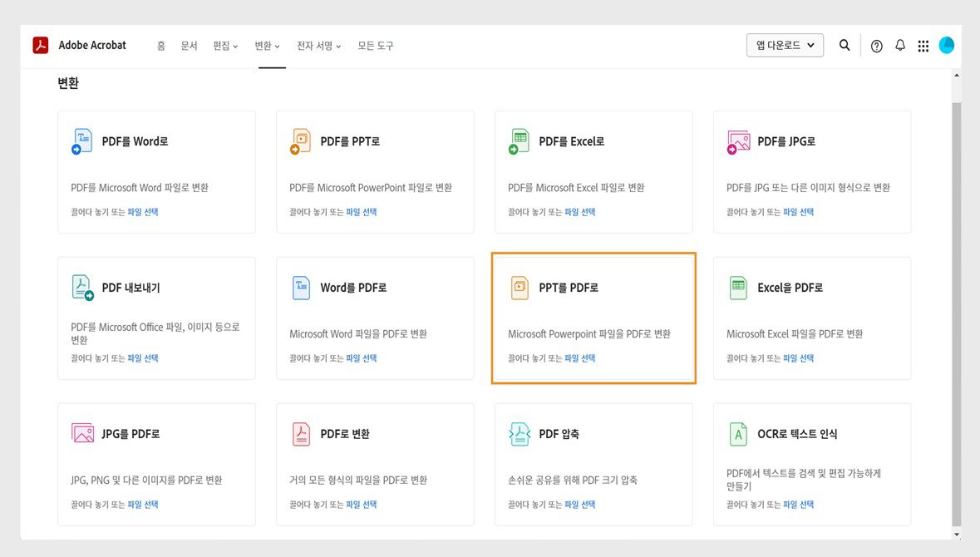The width and height of the screenshot is (980, 557).
Task: Click 파일 선택 under Word를 PDF로
Action: click(360, 357)
